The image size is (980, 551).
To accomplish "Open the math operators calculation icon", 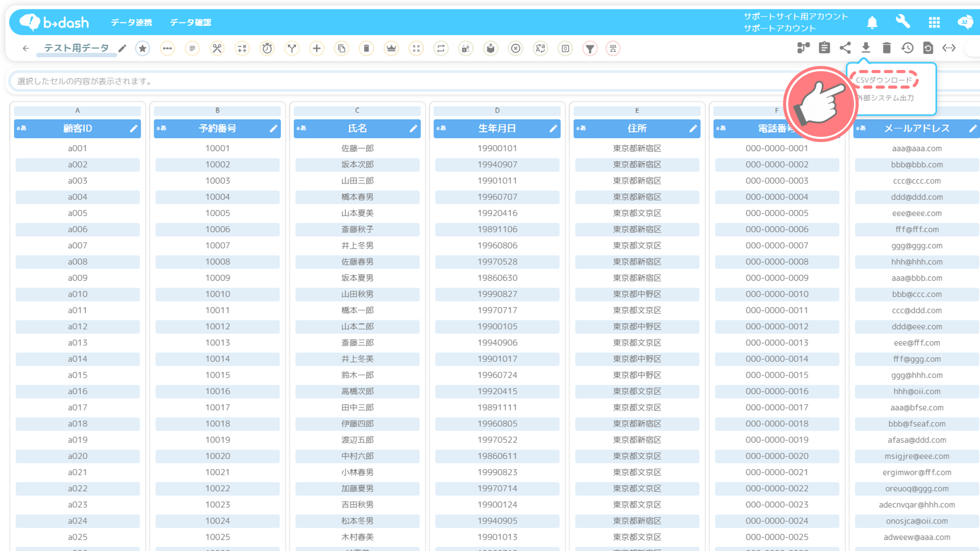I will pos(242,48).
